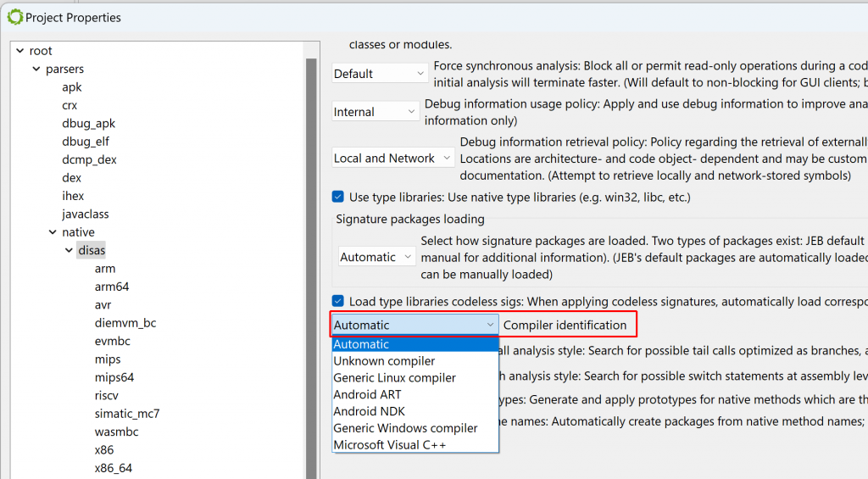Toggle Load type libraries codeless sigs checkbox

click(338, 301)
